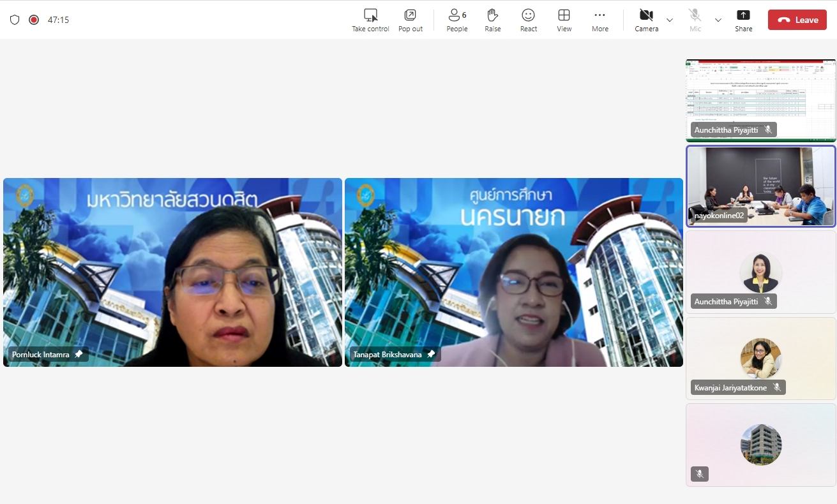
Task: Open the More options menu
Action: (x=599, y=20)
